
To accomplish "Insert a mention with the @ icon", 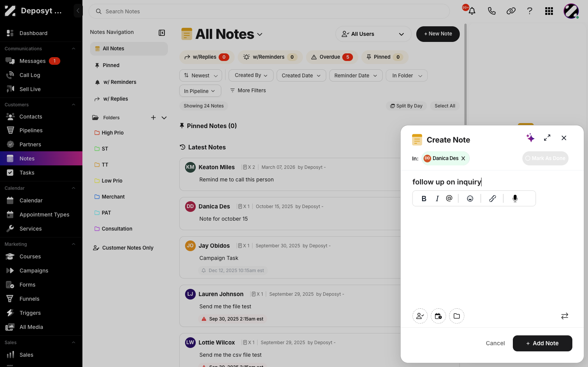I will (x=449, y=198).
